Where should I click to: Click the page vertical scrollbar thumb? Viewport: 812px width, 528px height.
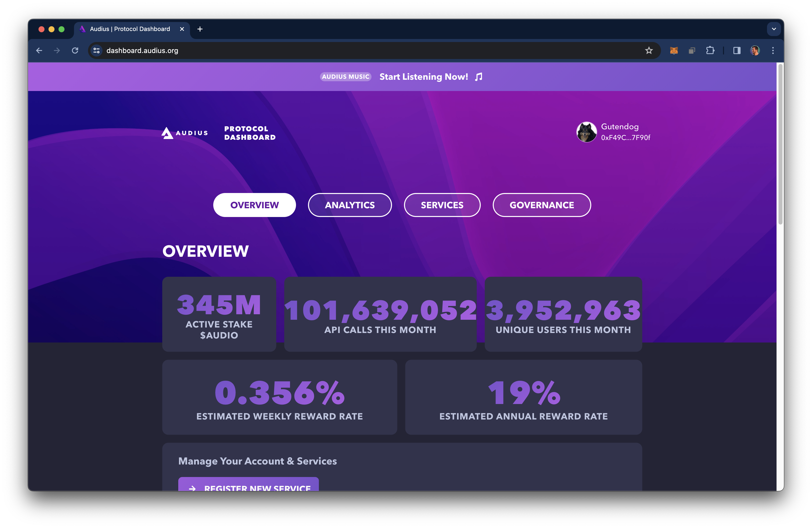pyautogui.click(x=780, y=143)
